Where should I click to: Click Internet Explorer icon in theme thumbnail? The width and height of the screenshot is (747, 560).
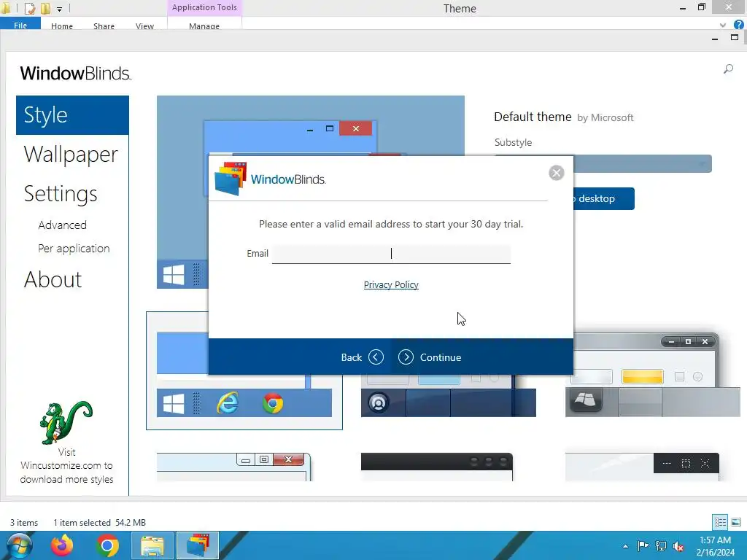pos(228,403)
